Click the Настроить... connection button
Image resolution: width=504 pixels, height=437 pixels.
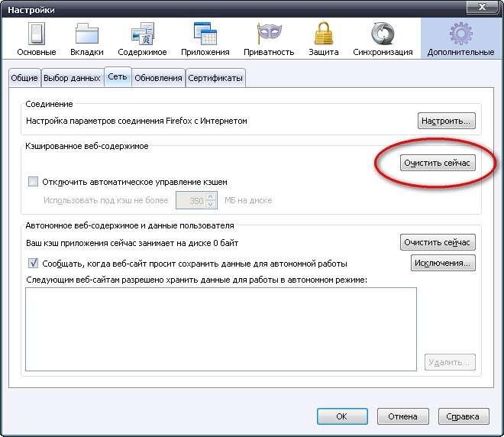pyautogui.click(x=446, y=121)
